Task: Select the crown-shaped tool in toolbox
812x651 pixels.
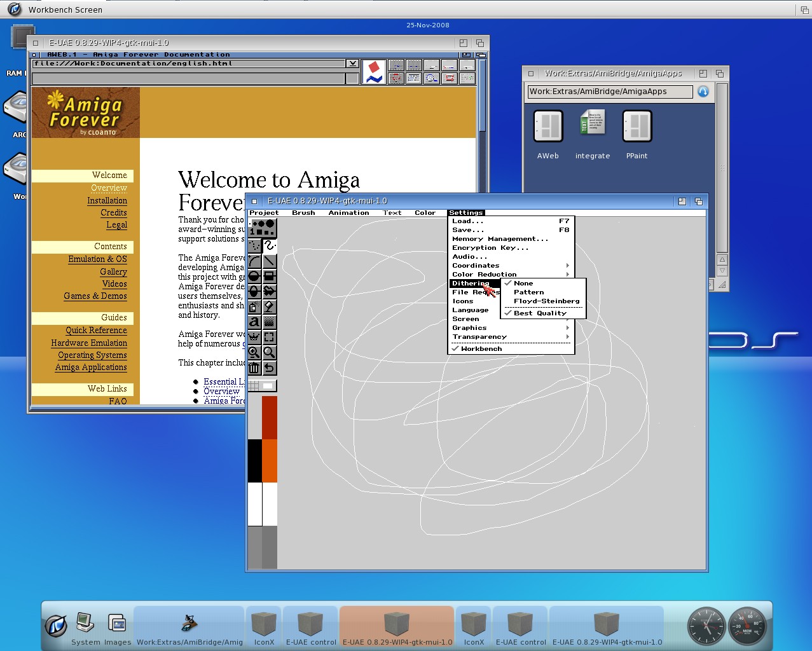Action: [x=254, y=337]
